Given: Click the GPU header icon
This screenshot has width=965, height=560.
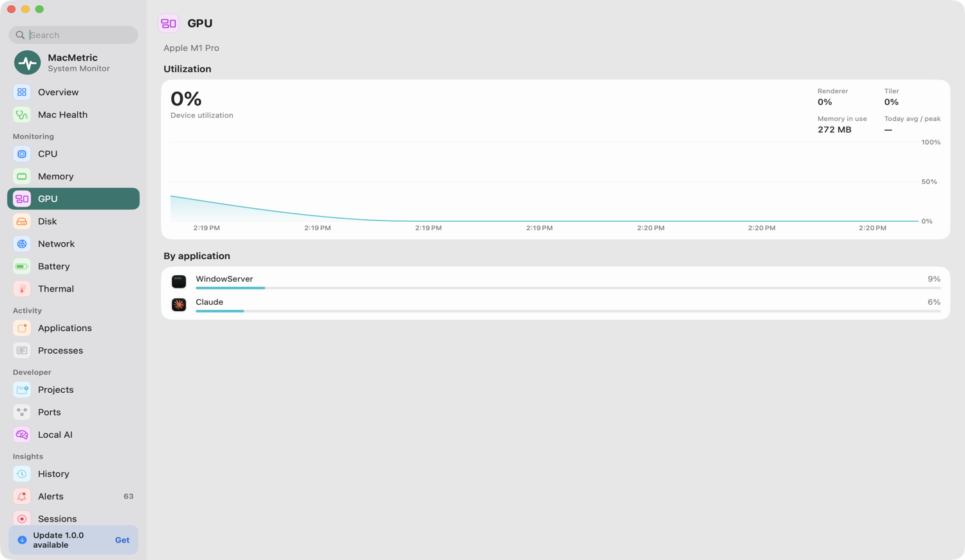Looking at the screenshot, I should coord(169,24).
